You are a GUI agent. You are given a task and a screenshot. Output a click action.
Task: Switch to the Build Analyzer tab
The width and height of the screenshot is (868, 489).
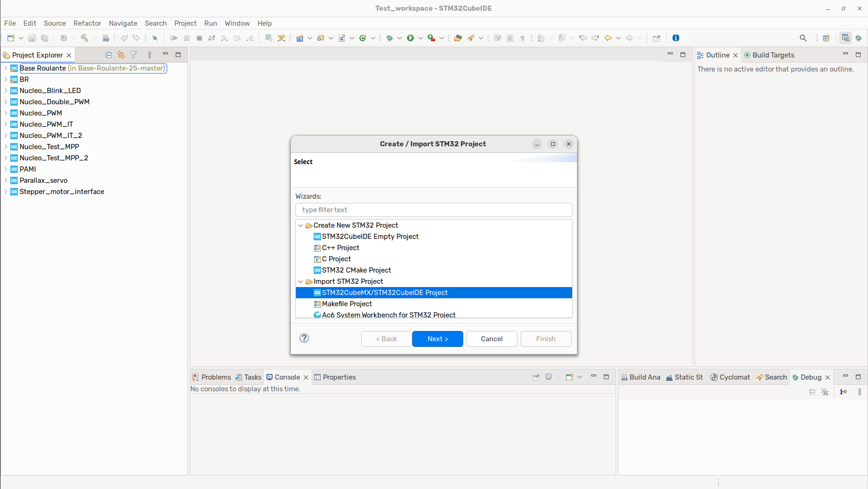point(640,377)
